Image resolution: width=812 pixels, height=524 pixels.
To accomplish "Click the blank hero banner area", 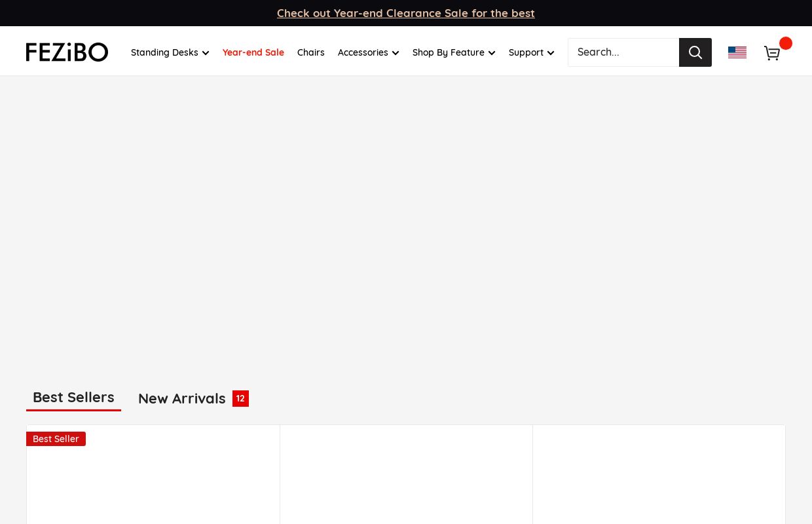I will (406, 223).
